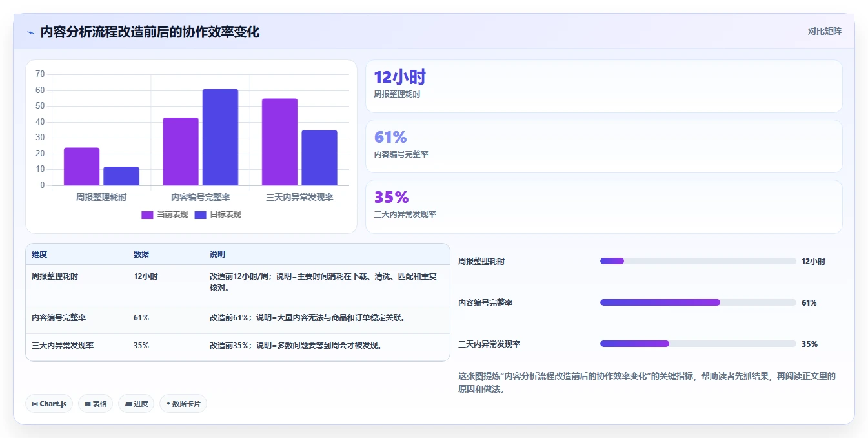
Task: Click the y-axis value 70
Action: (x=41, y=74)
